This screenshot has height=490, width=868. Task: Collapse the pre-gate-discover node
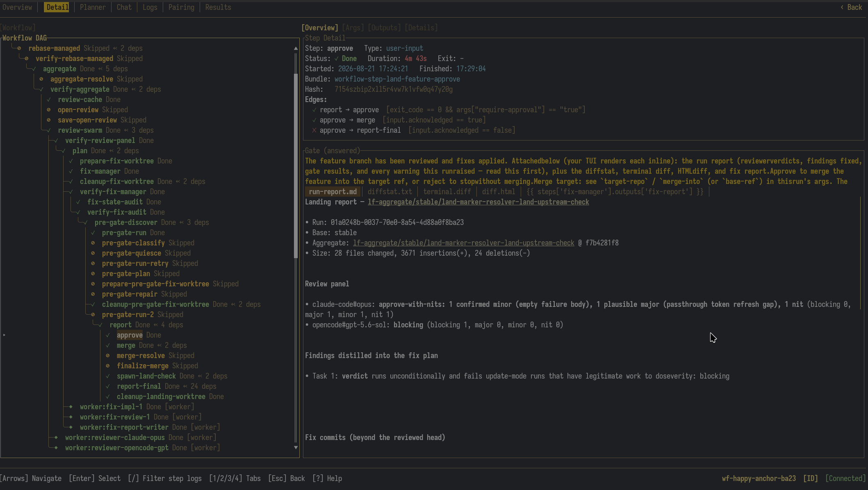pos(86,222)
